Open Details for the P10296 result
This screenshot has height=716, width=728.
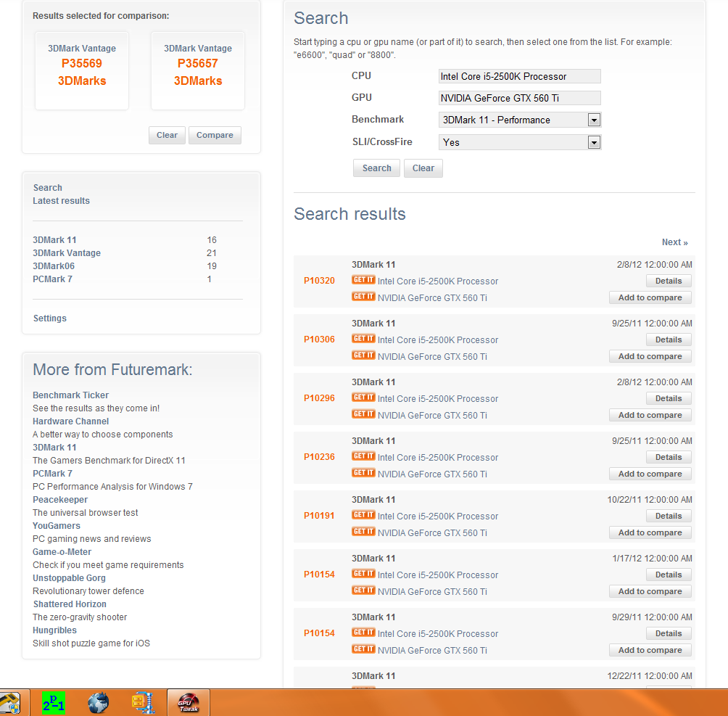point(669,398)
